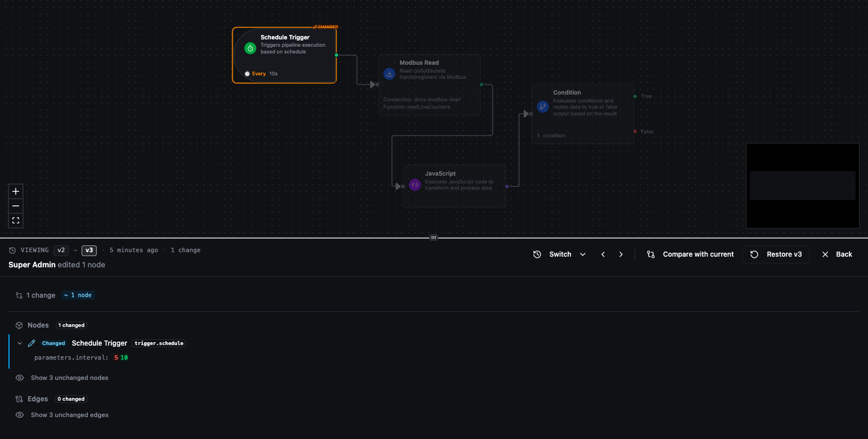Click the Edges section icon
This screenshot has height=439, width=868.
click(x=19, y=399)
